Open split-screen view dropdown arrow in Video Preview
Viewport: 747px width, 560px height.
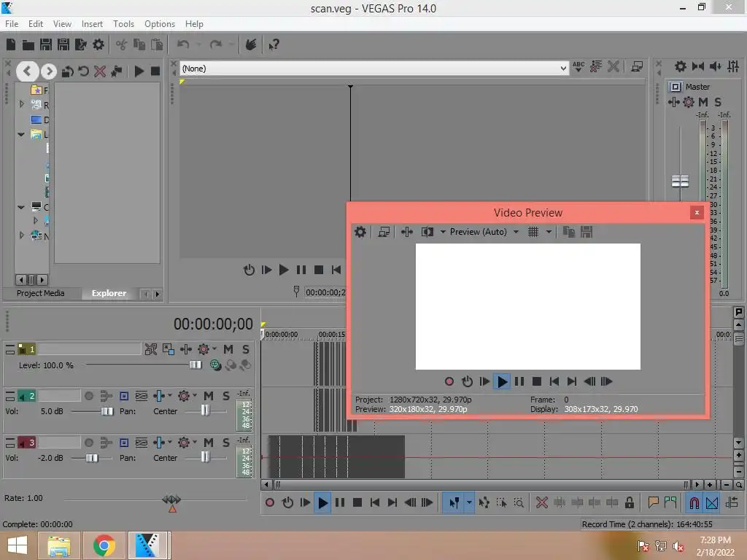[x=443, y=232]
